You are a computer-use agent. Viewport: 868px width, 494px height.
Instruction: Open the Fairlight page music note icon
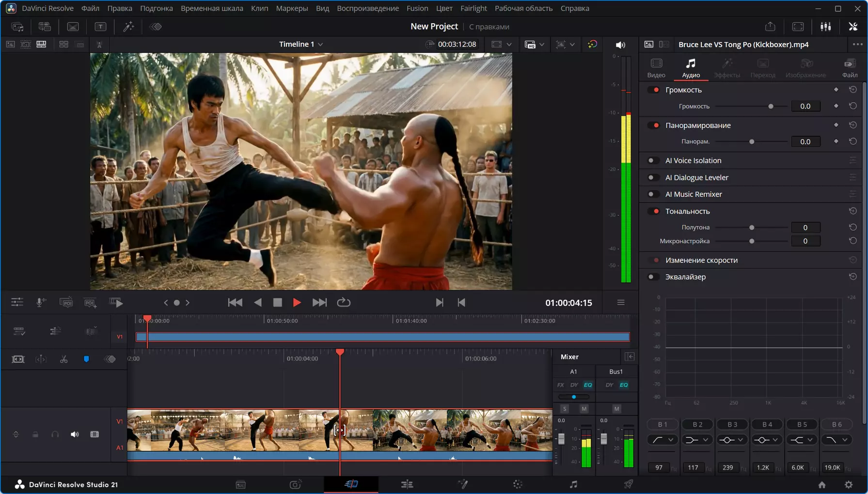573,484
